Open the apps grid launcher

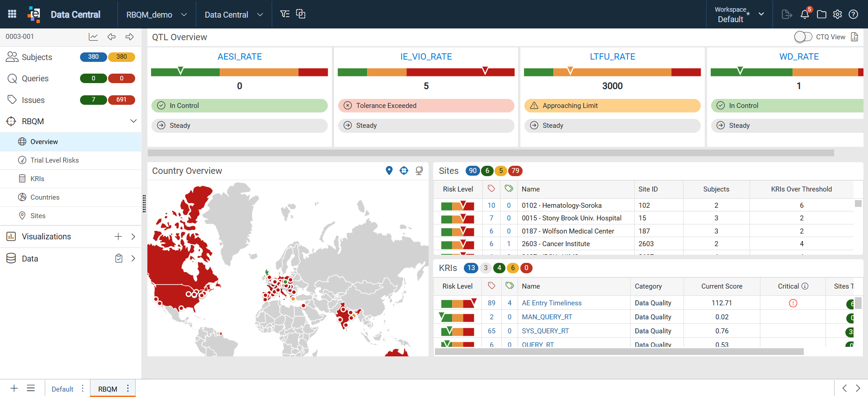coord(12,14)
